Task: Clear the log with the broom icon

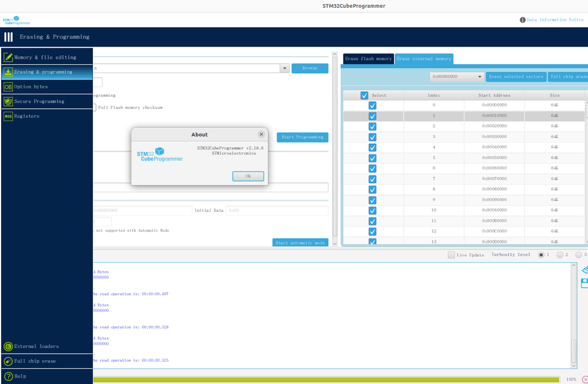Action: (584, 270)
